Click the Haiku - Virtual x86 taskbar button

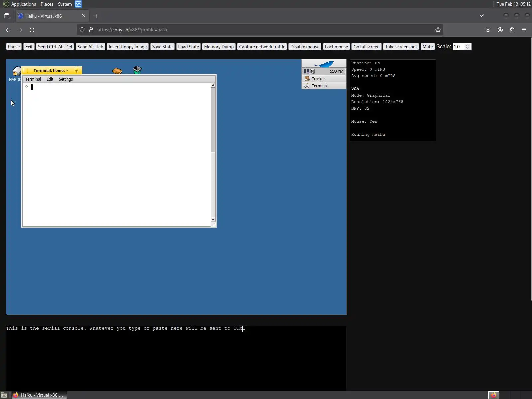pyautogui.click(x=39, y=395)
